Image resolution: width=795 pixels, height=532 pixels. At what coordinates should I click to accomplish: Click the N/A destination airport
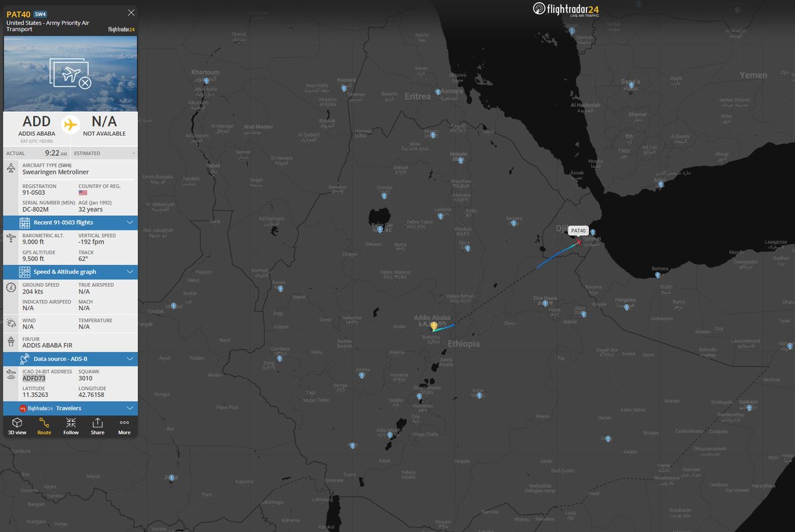[104, 121]
